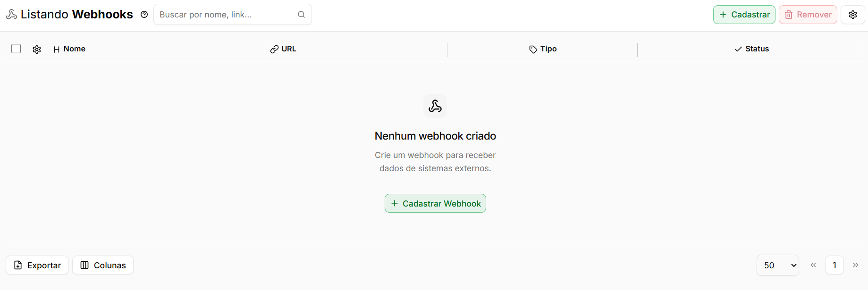Screen dimensions: 868x290
Task: Click the Cadastrar Webhook button
Action: pyautogui.click(x=435, y=203)
